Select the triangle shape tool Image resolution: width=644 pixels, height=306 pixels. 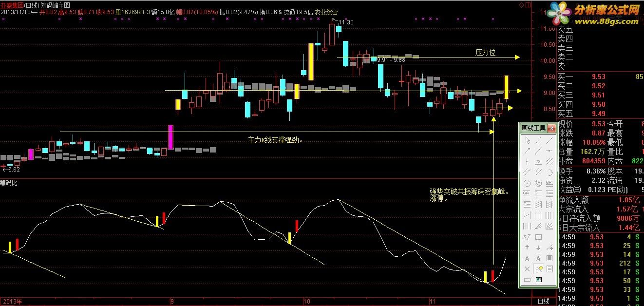[527, 236]
